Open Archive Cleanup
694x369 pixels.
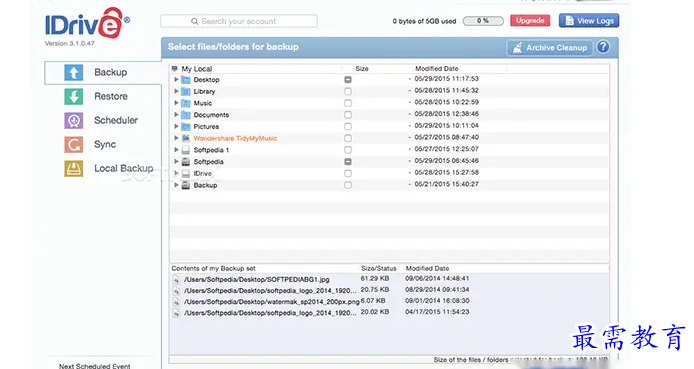click(x=550, y=48)
